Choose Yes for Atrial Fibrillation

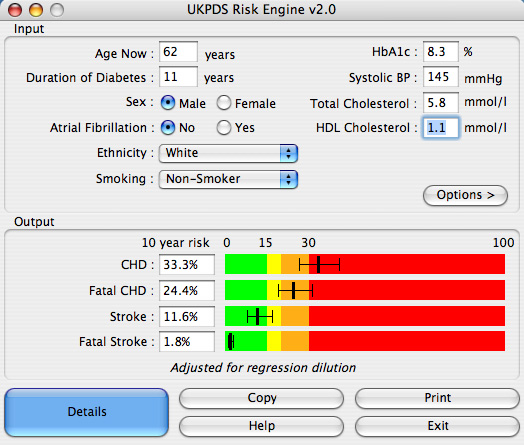point(224,128)
